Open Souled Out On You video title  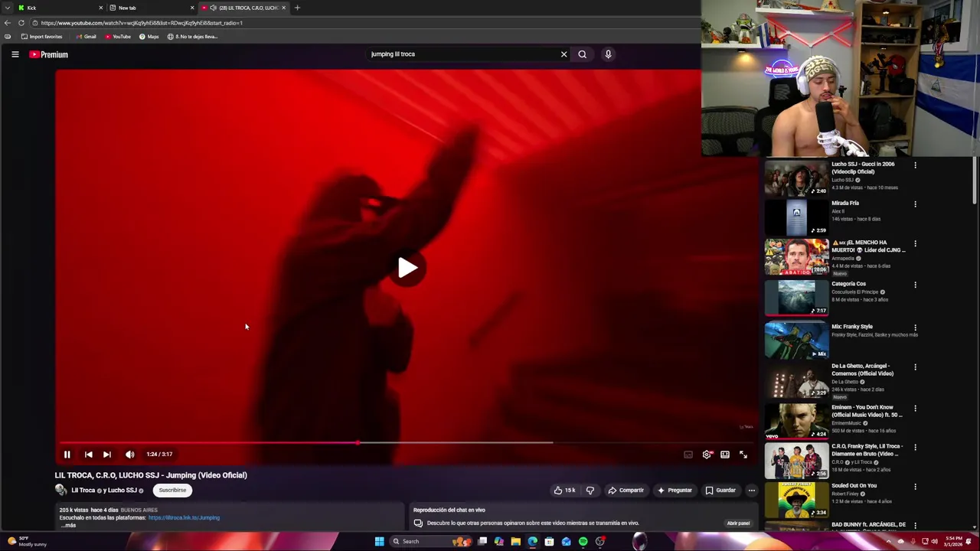854,486
